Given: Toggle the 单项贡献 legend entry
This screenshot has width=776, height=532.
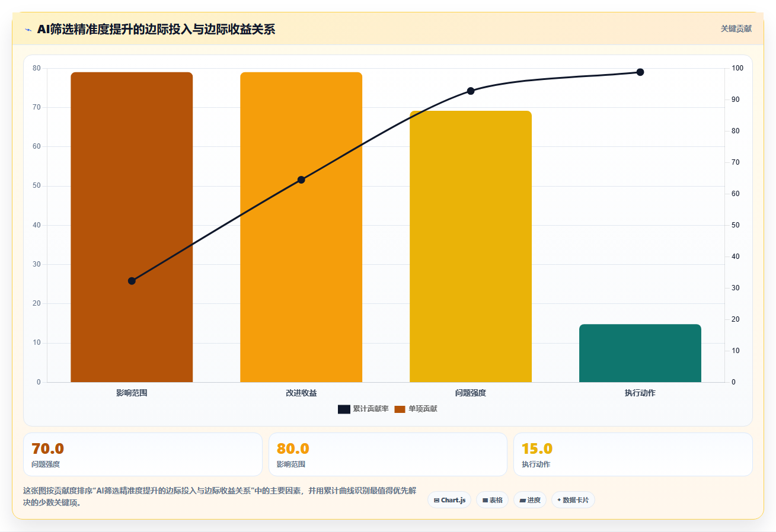Looking at the screenshot, I should click(x=416, y=409).
